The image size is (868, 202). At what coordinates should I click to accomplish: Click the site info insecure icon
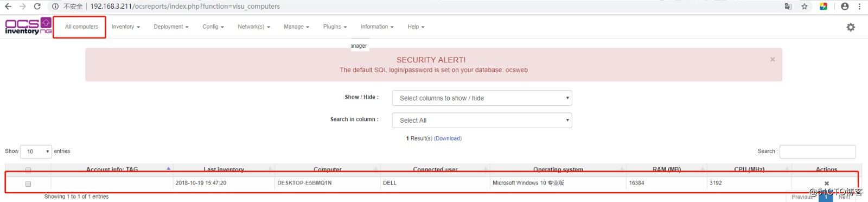tap(55, 7)
